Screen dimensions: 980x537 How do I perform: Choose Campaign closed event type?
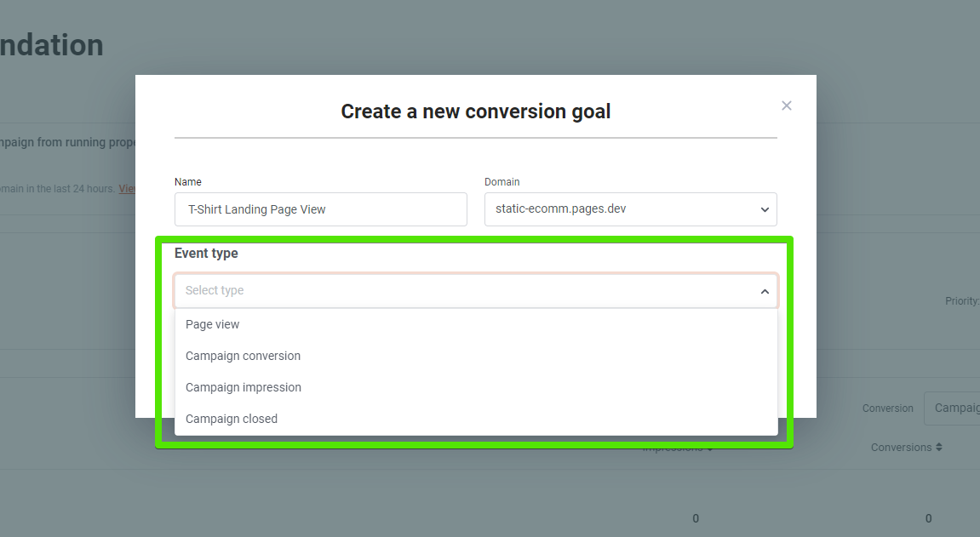tap(476, 419)
